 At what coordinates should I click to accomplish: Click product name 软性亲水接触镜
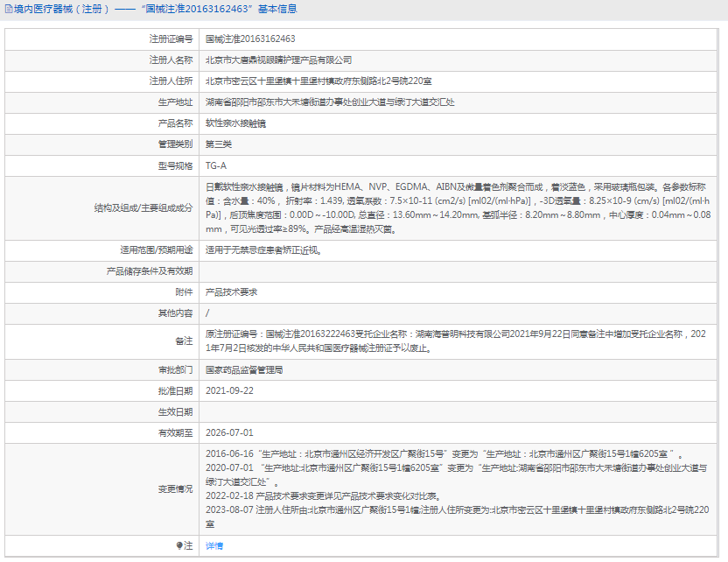point(236,123)
